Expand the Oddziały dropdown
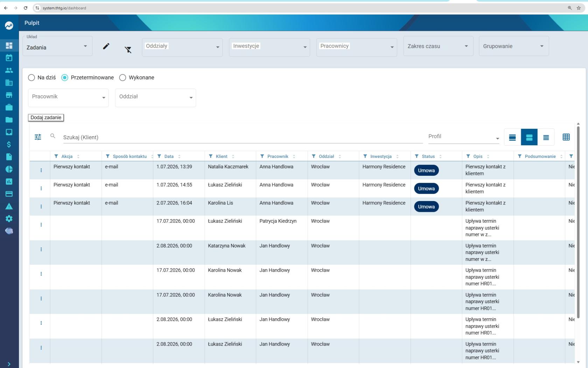The width and height of the screenshot is (588, 368). (x=182, y=47)
